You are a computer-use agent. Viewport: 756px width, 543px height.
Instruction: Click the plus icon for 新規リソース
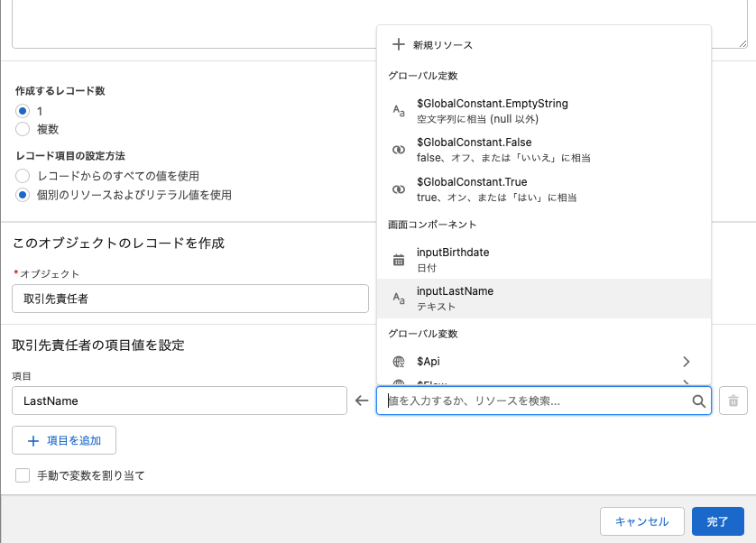coord(398,45)
